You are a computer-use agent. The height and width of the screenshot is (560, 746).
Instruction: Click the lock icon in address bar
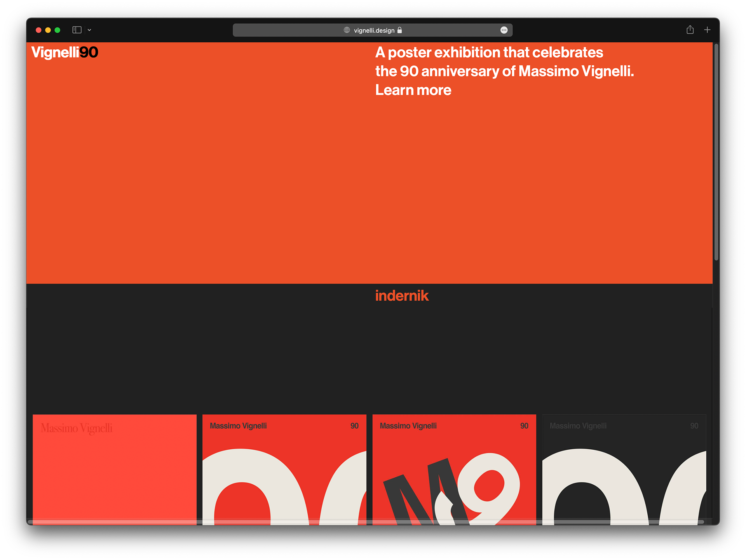point(399,30)
